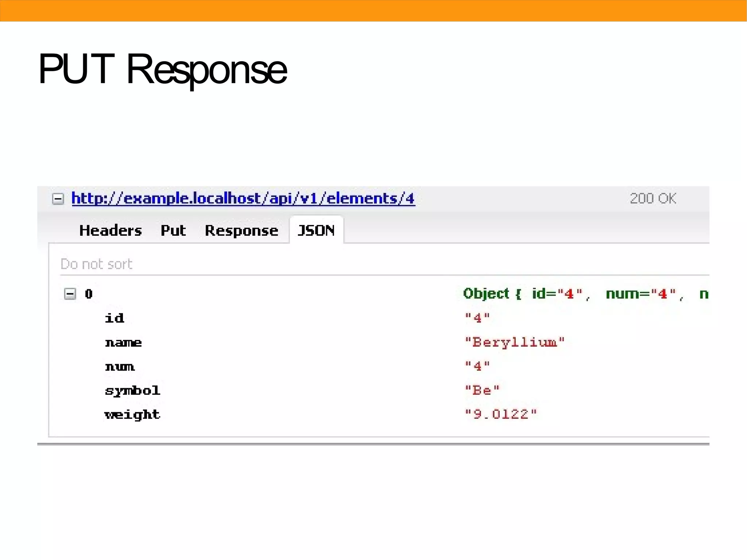Click the "4" value in the num row
Viewport: 747px width, 560px height.
477,366
